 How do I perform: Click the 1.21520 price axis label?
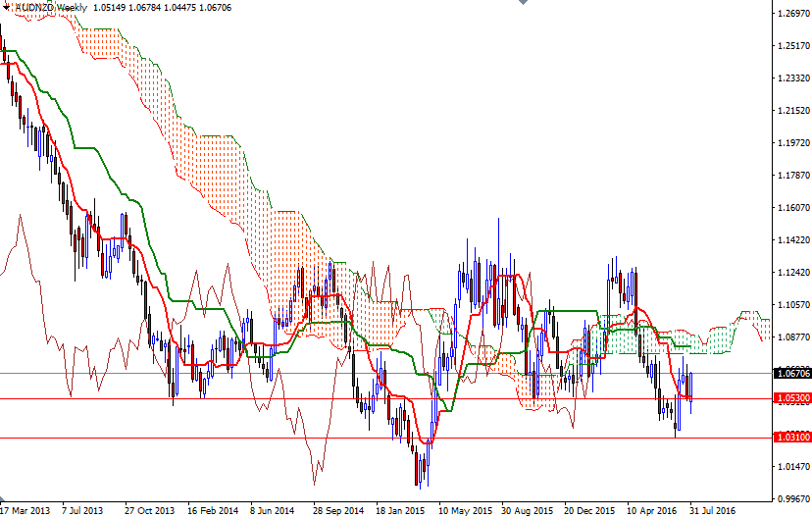pos(794,110)
